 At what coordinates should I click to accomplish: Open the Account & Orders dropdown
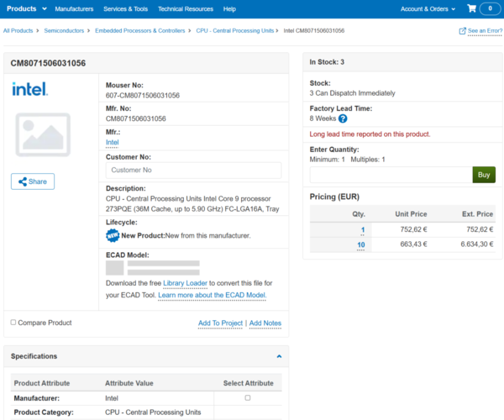pos(428,9)
